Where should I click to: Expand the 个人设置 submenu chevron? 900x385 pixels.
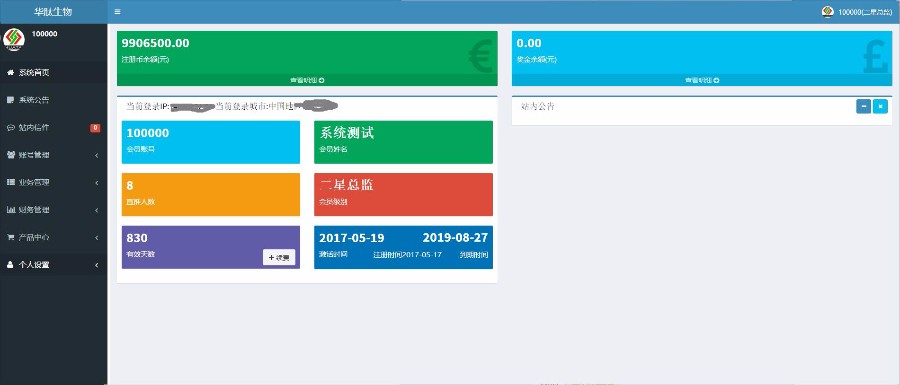(96, 265)
